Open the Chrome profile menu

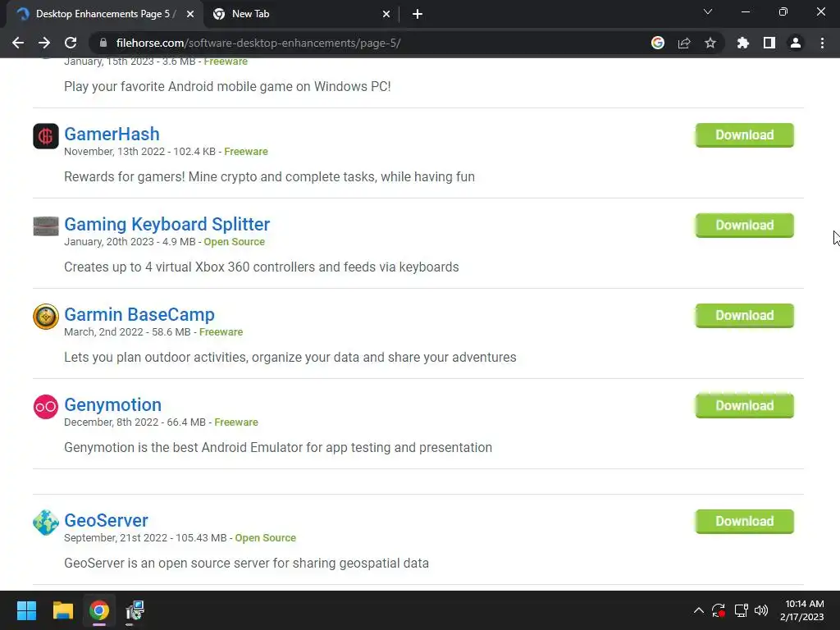pos(796,43)
